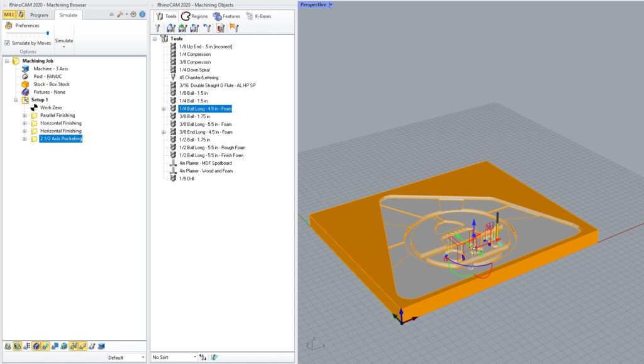The image size is (644, 364).
Task: Expand the 3/8 End Long - 4.5 in - Foam tool
Action: 164,133
